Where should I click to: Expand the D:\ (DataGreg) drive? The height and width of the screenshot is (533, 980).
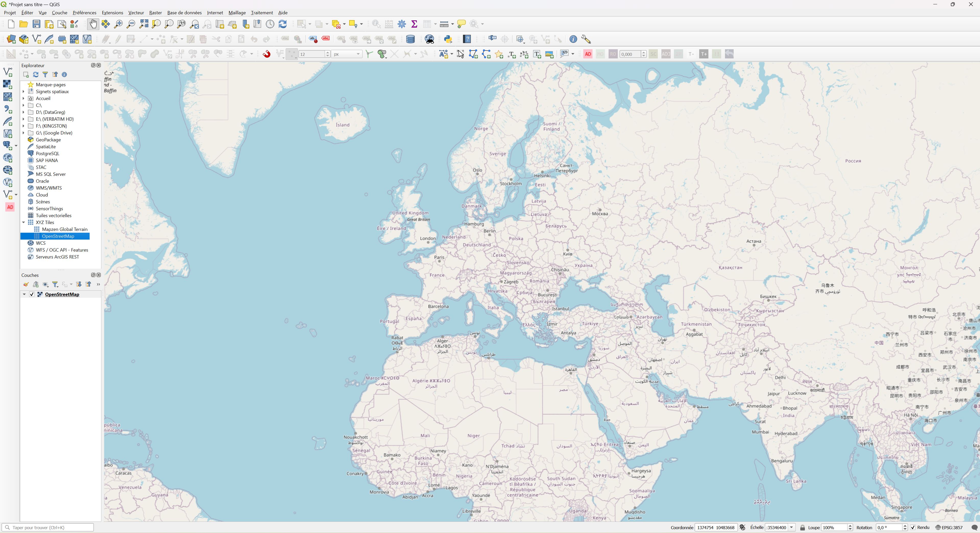click(x=23, y=112)
